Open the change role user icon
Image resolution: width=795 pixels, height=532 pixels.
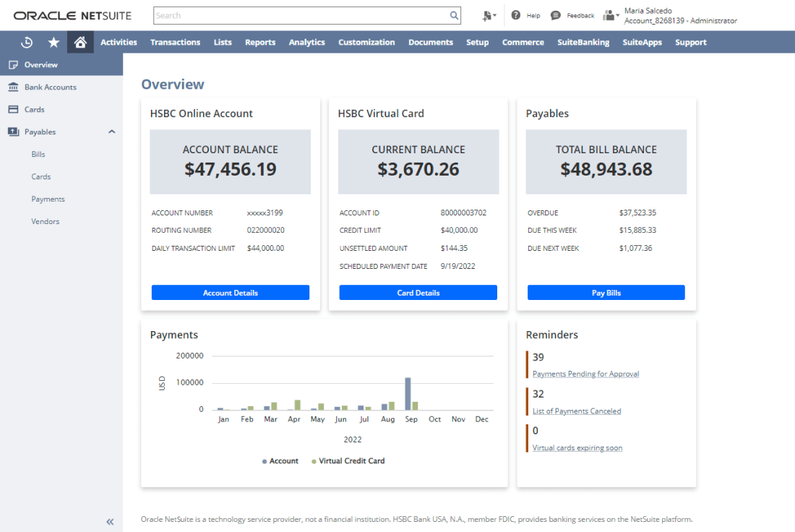(x=611, y=16)
